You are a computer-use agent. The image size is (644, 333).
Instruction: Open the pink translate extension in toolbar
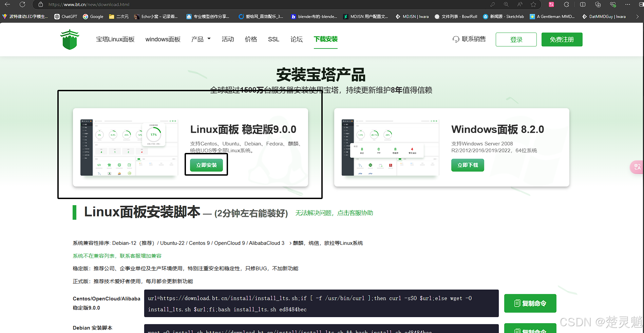551,4
